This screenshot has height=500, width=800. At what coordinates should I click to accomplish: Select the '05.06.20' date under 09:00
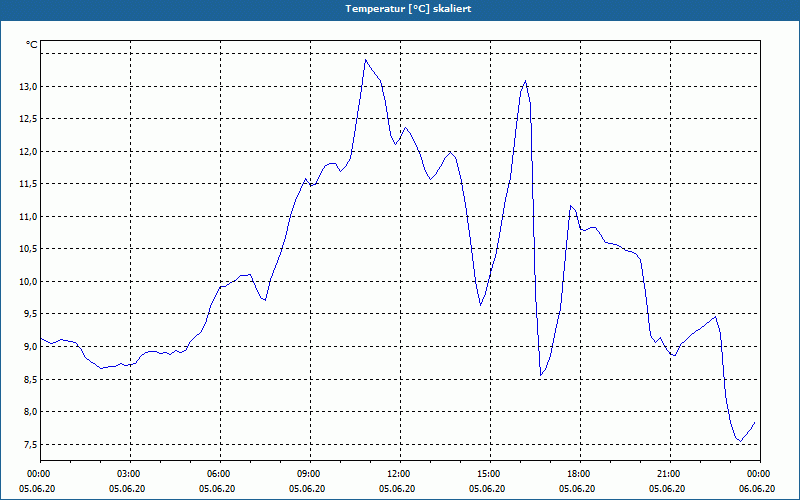click(307, 489)
